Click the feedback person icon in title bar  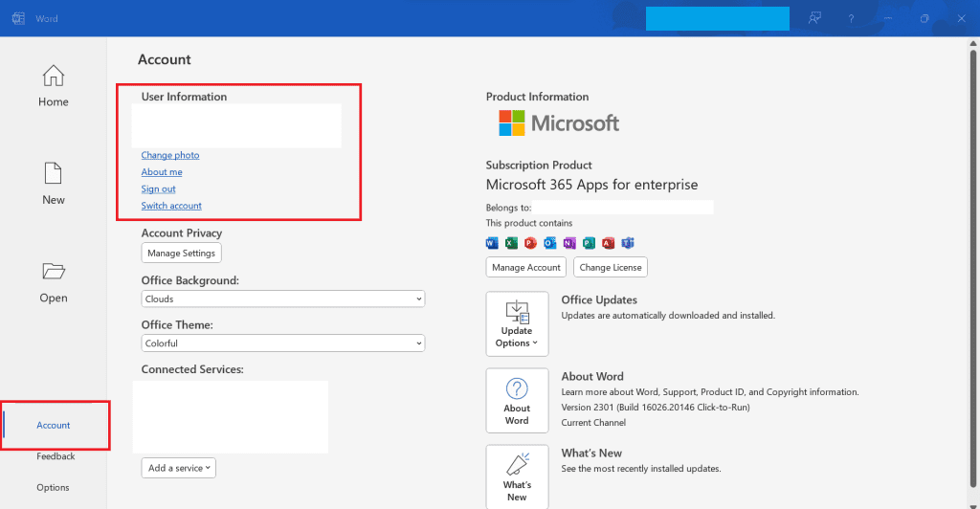tap(814, 18)
